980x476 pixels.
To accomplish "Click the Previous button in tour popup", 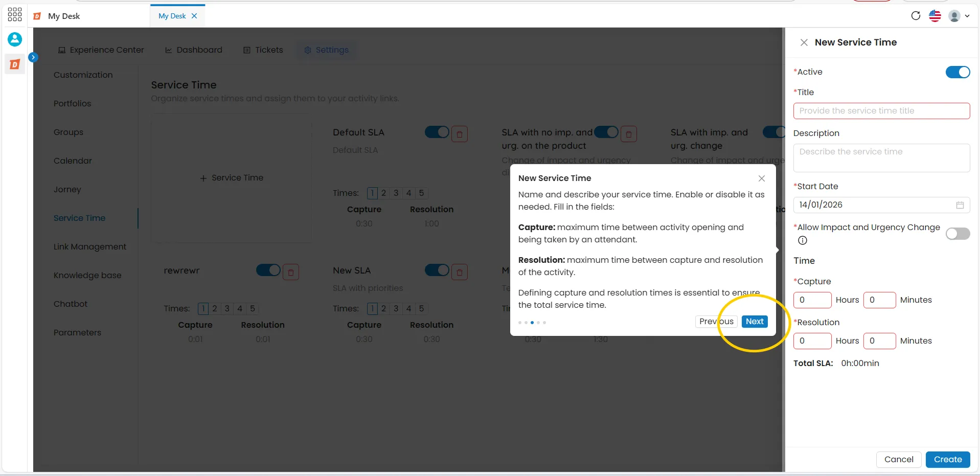I will click(x=716, y=322).
